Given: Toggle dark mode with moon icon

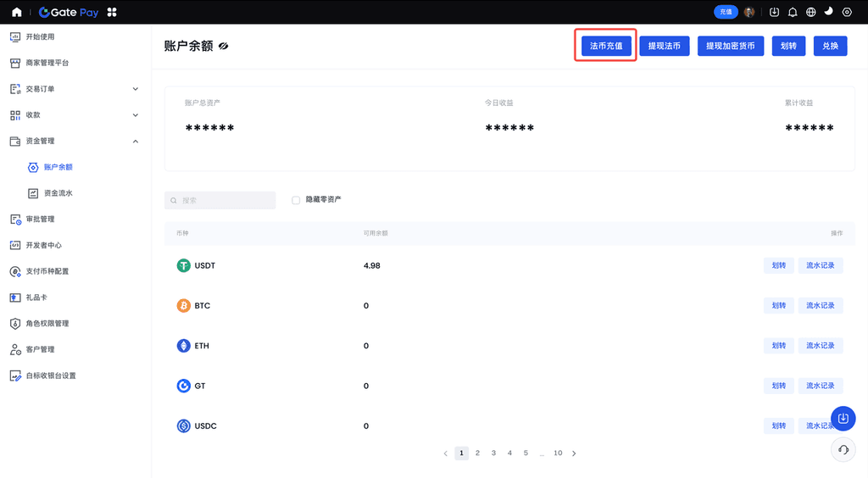Looking at the screenshot, I should 829,12.
